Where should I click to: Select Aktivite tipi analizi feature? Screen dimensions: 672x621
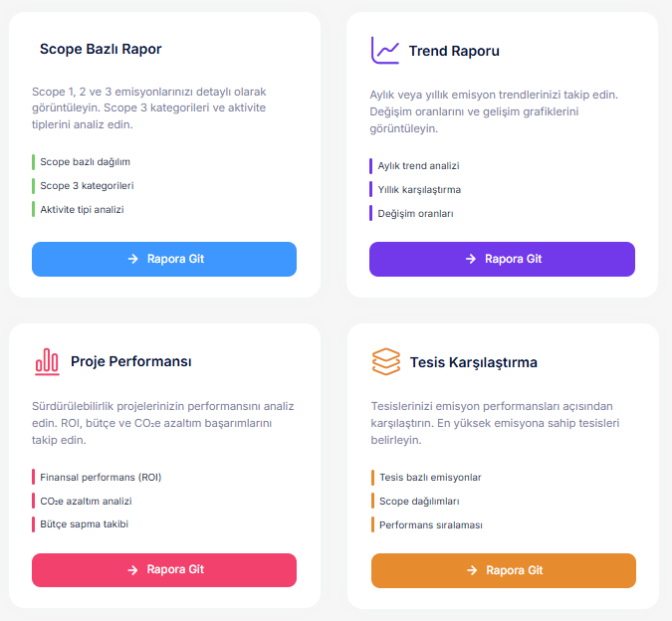[x=82, y=209]
